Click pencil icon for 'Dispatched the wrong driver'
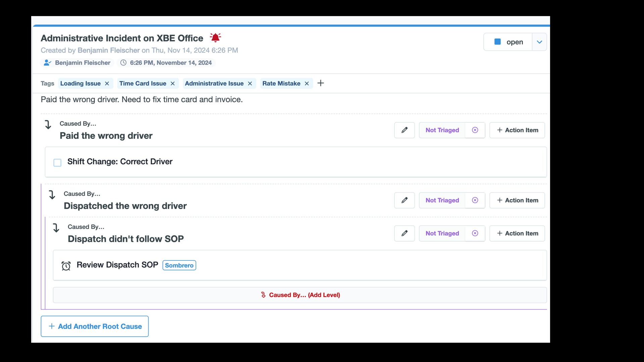 [404, 200]
